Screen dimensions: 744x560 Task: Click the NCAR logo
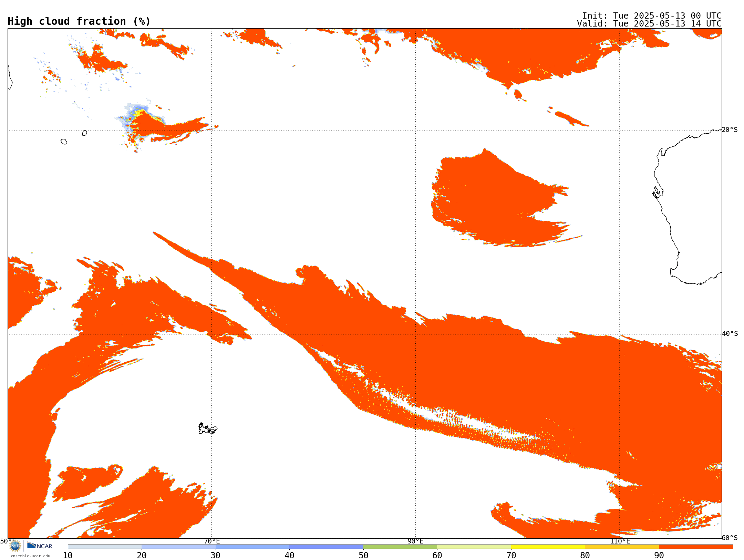coord(40,546)
